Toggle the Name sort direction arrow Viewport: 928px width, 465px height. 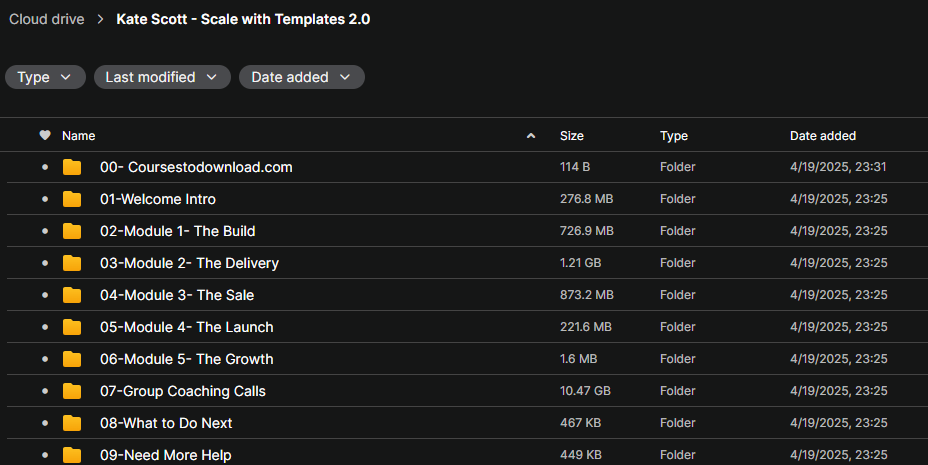pyautogui.click(x=531, y=135)
